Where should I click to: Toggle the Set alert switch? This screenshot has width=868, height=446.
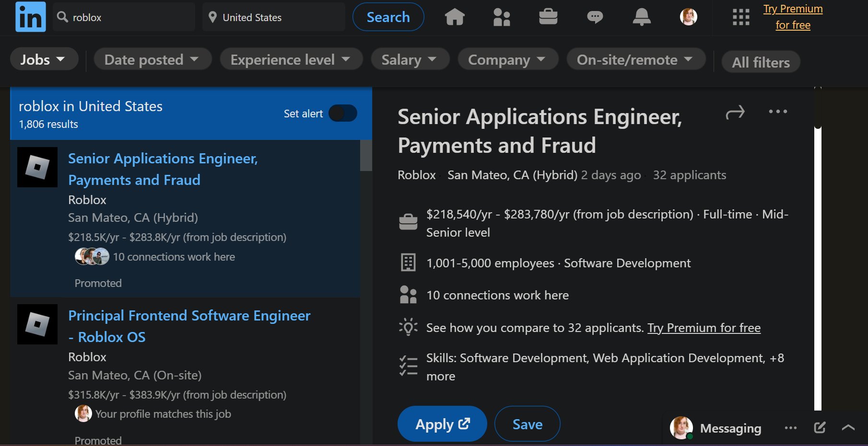(x=343, y=114)
